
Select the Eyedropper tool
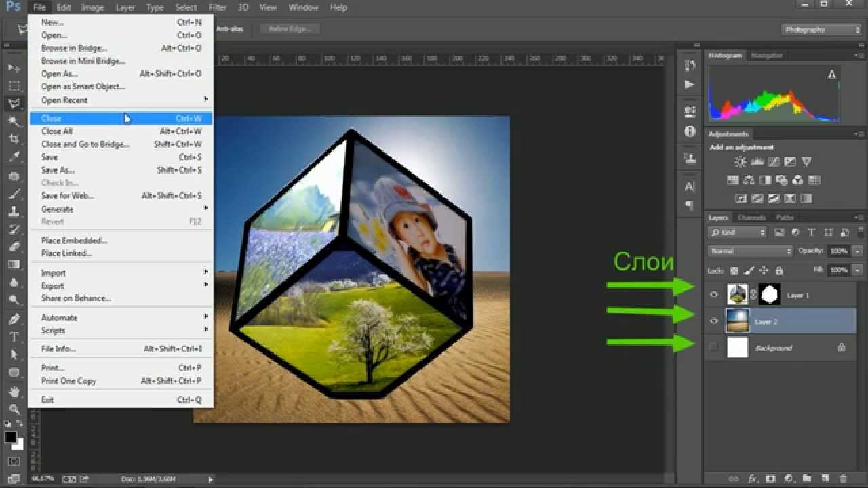tap(14, 157)
